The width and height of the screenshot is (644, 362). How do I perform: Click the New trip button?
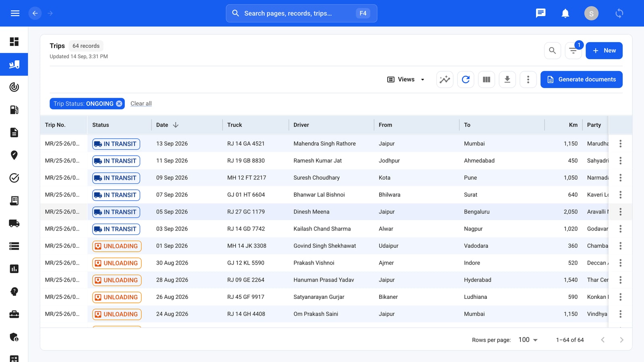tap(604, 51)
